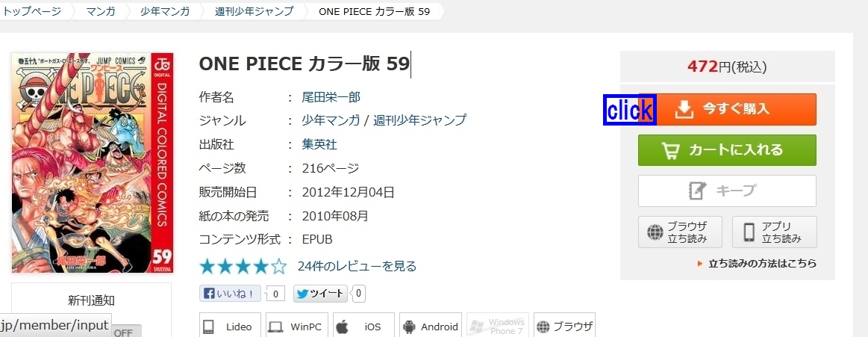868x337 pixels.
Task: Select the Android device icon
Action: pos(430,326)
